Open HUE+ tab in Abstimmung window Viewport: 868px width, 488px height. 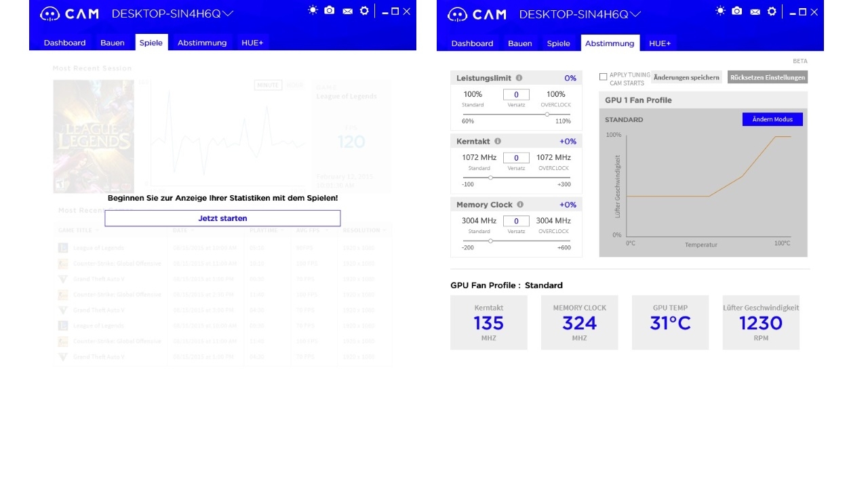click(660, 43)
